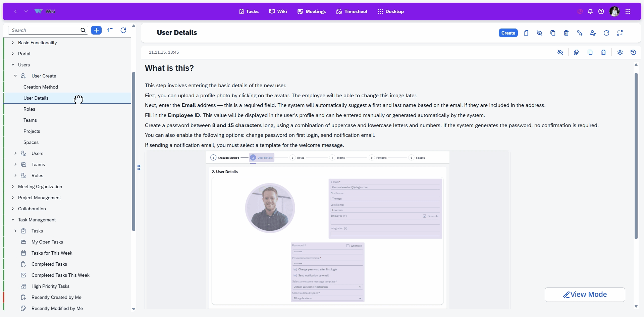The height and width of the screenshot is (317, 644).
Task: Toggle the View Mode button
Action: click(x=585, y=295)
